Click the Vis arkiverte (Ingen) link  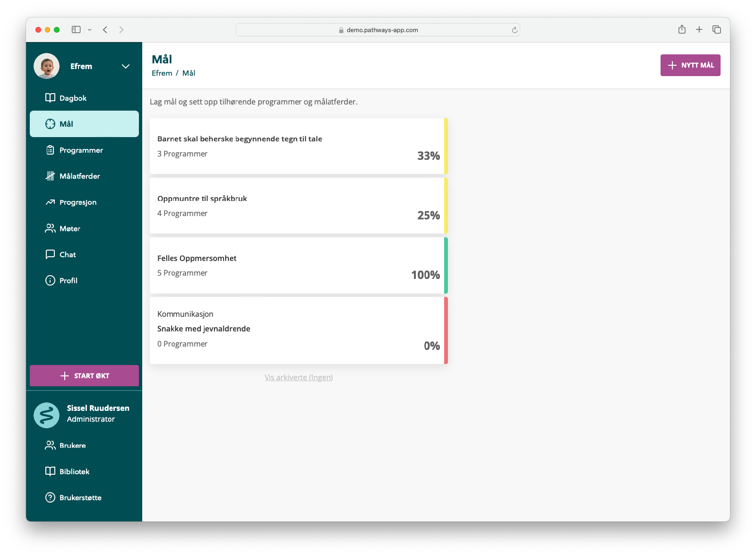299,377
